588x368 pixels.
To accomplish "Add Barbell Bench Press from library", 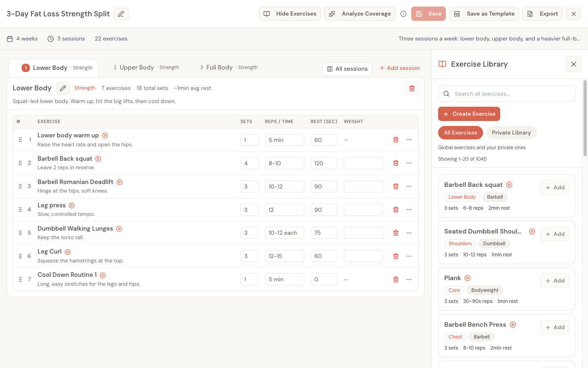I will 555,328.
